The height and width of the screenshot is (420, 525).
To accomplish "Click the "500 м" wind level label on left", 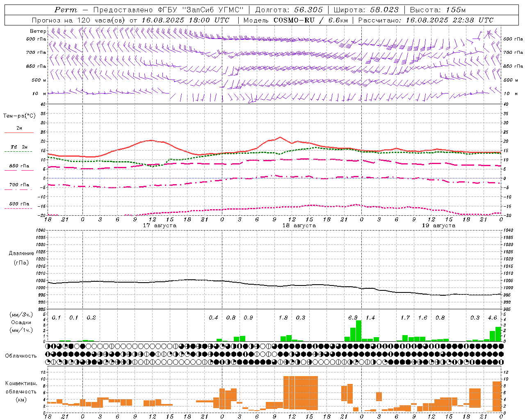I will point(39,80).
